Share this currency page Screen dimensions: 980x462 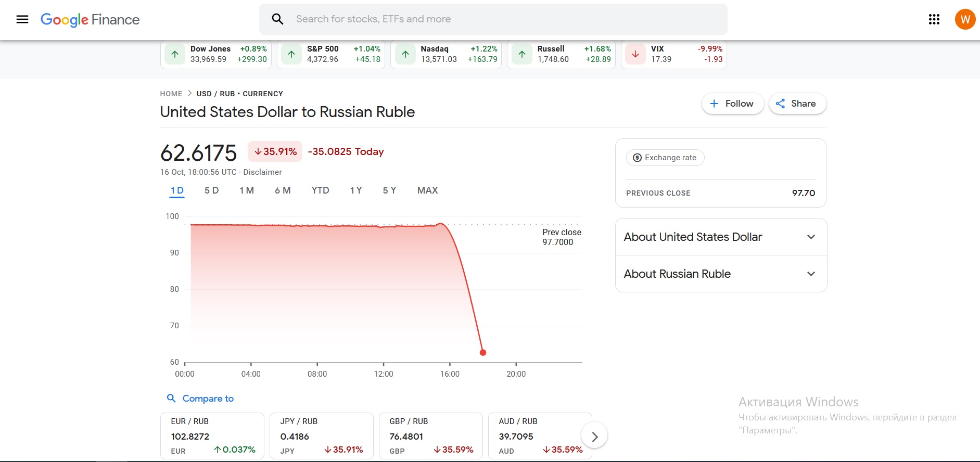(x=797, y=104)
